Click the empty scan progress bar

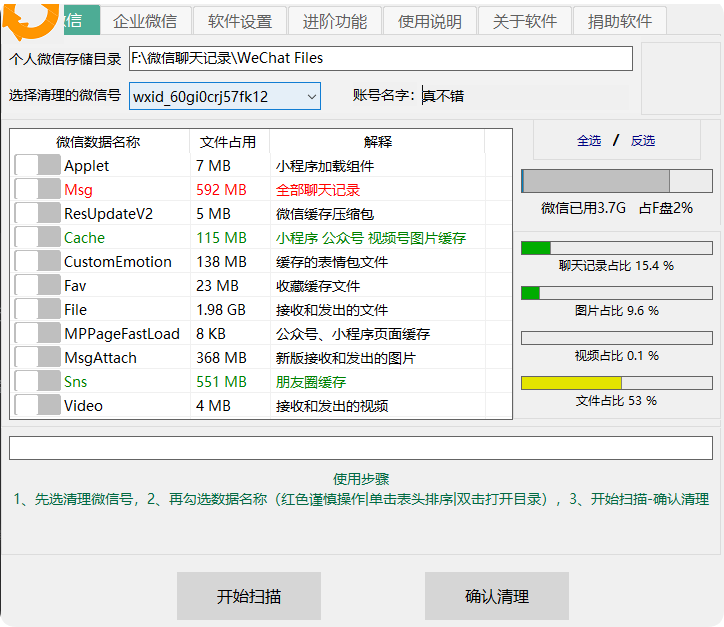point(361,448)
